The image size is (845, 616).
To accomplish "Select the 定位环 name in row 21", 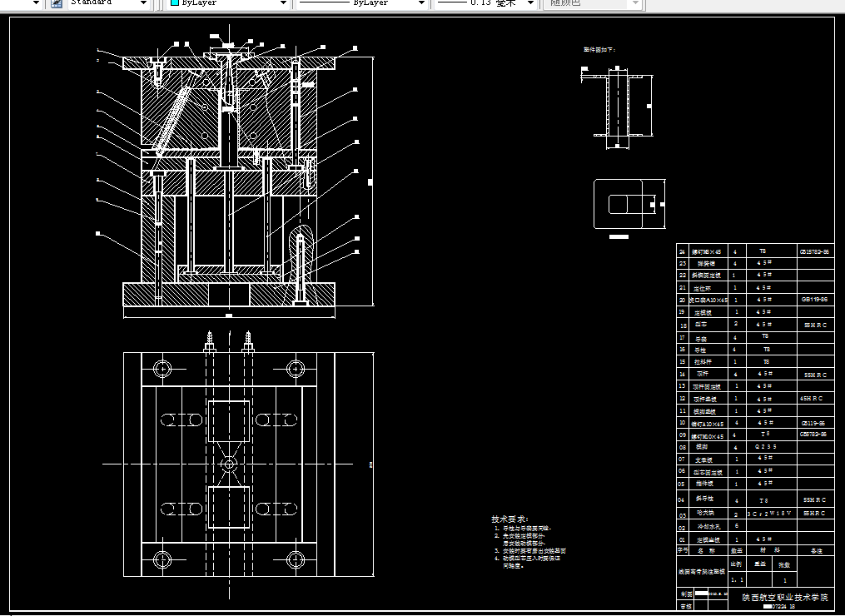I will 702,289.
